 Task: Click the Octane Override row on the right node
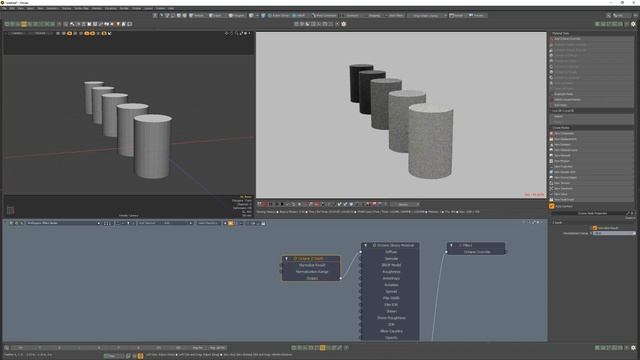(x=476, y=252)
